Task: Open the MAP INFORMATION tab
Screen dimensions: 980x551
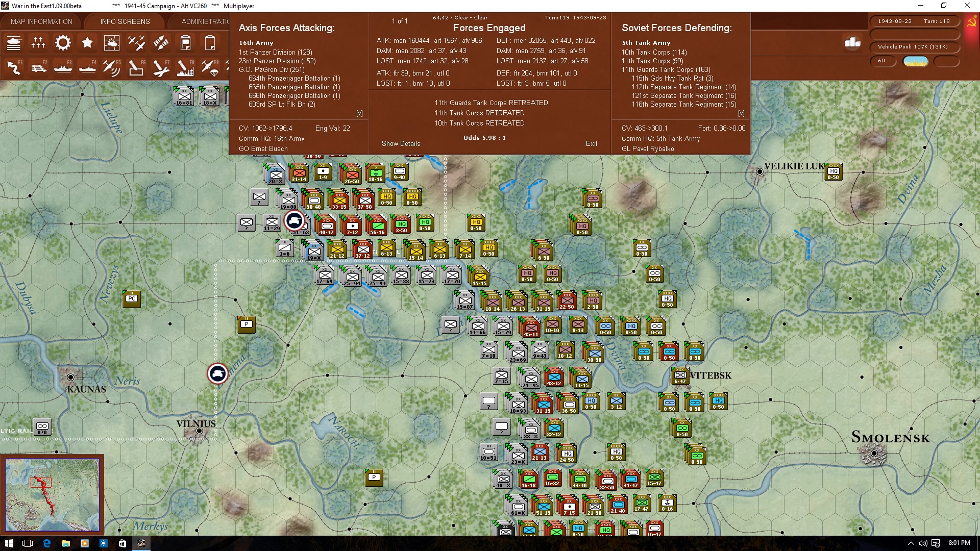Action: (41, 21)
